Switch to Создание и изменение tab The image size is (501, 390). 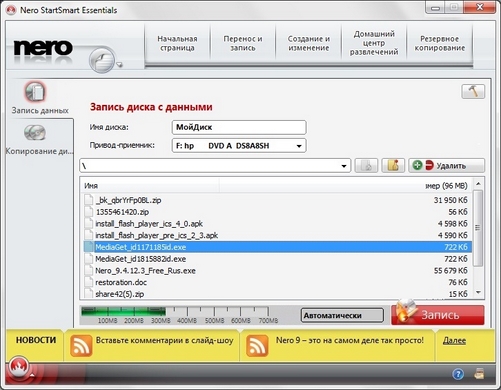(309, 43)
